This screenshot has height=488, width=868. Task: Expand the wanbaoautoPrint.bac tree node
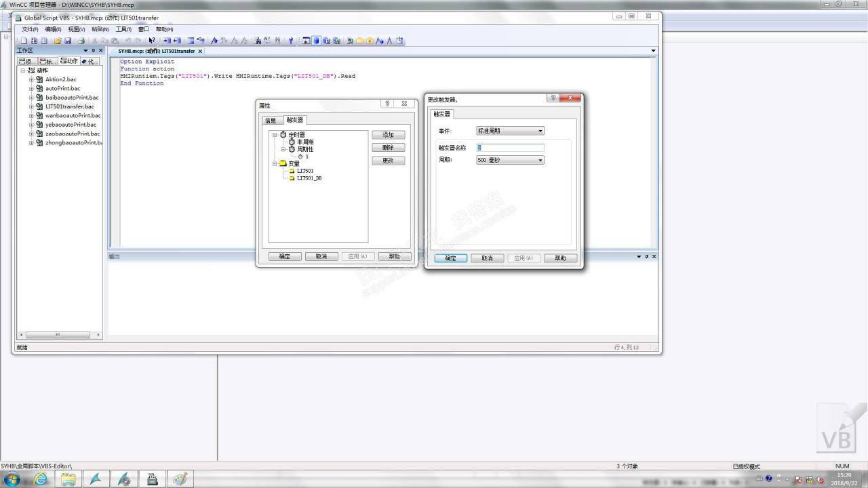[x=31, y=116]
